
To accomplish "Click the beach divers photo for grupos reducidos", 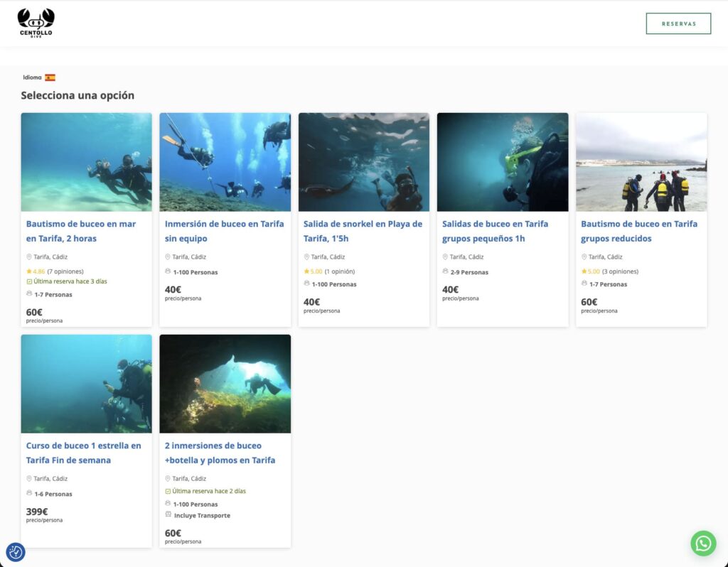I will click(x=641, y=162).
